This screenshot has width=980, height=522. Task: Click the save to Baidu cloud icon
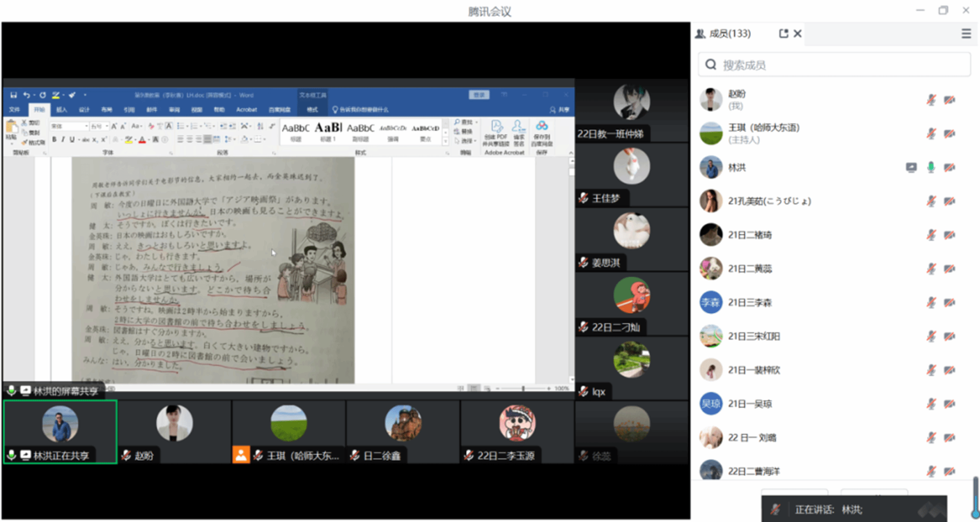click(542, 126)
